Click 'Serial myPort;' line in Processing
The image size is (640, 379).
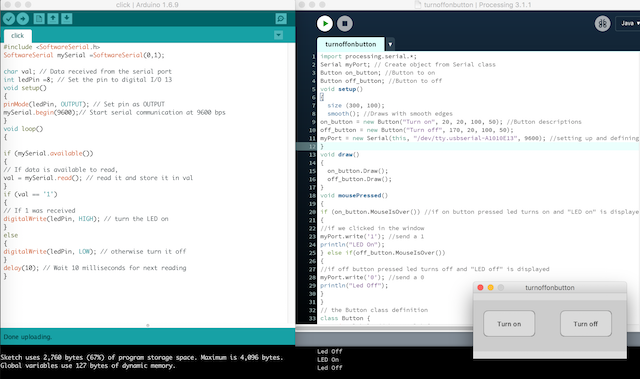[408, 64]
